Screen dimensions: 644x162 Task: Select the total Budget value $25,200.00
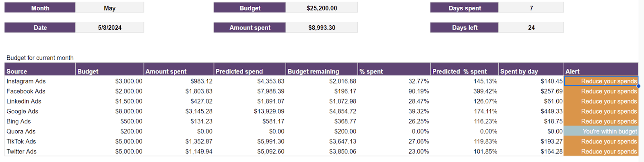coord(322,8)
